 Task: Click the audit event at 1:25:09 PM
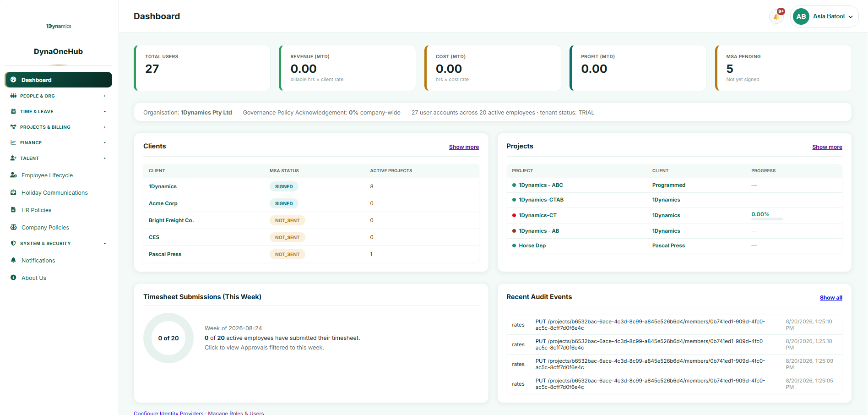(x=674, y=364)
